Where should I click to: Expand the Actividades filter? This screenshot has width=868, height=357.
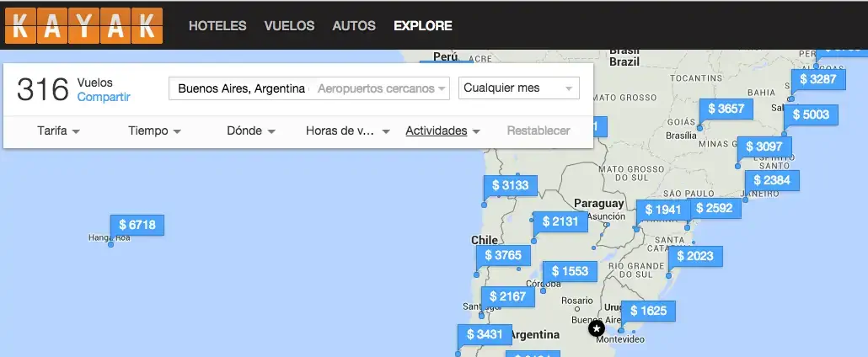click(x=442, y=131)
